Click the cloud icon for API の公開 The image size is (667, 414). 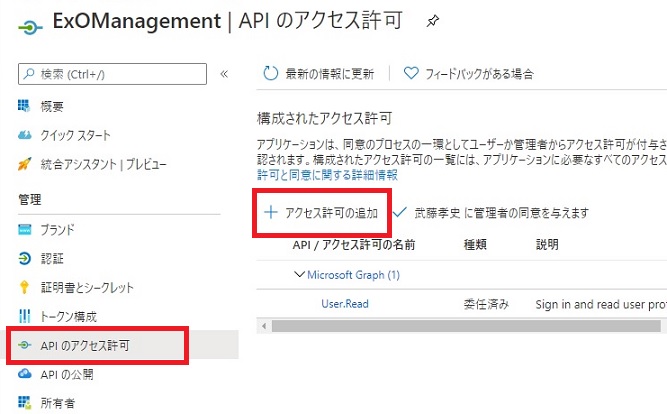[x=25, y=374]
